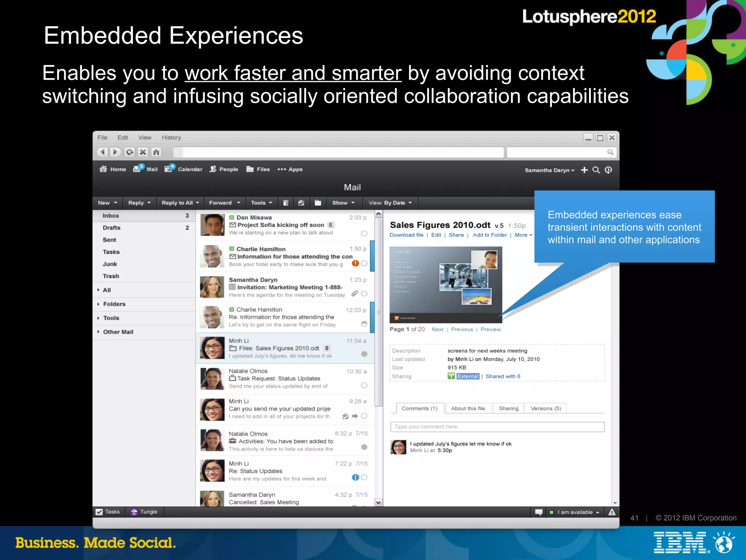Open the File menu
The width and height of the screenshot is (746, 560).
(102, 137)
